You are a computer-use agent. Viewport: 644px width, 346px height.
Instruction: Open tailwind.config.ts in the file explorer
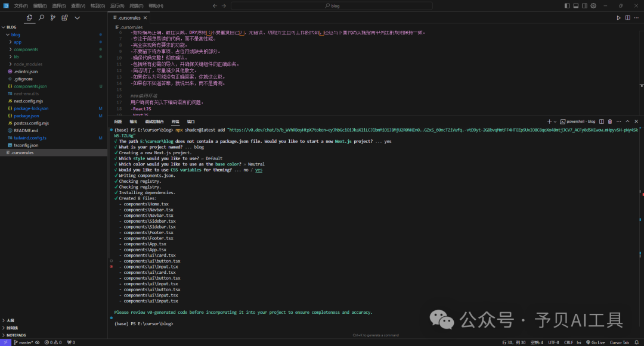click(30, 138)
